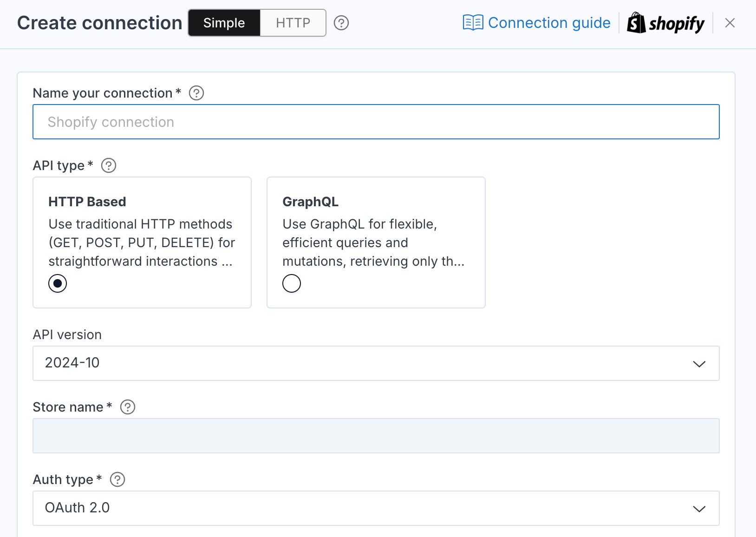Close the Create connection dialog
The width and height of the screenshot is (756, 537).
(x=730, y=23)
